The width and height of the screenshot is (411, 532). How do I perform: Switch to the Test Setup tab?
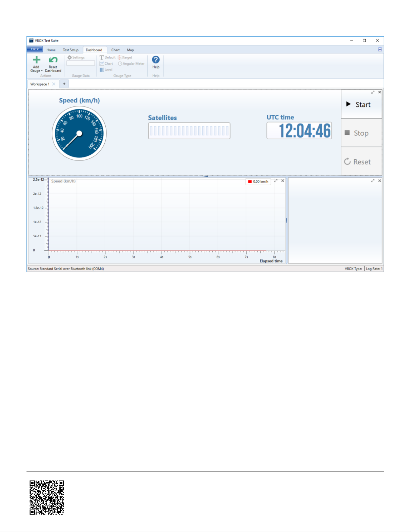click(x=70, y=50)
